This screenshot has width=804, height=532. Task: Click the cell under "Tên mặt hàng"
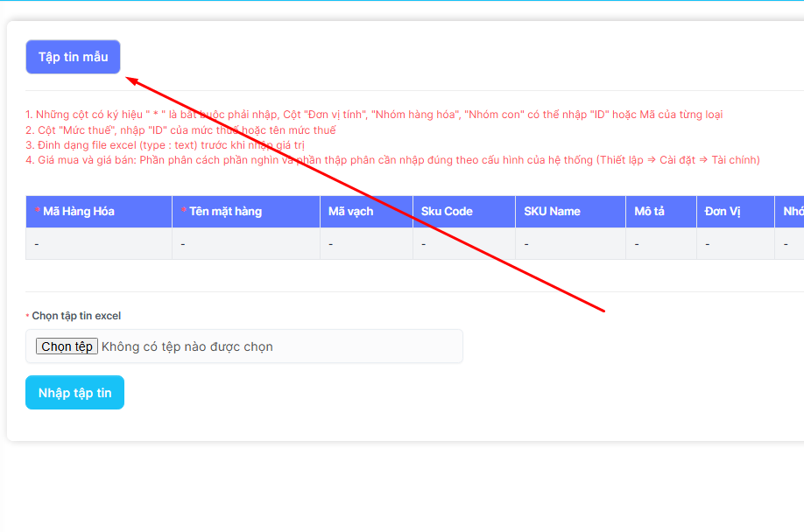pos(245,244)
